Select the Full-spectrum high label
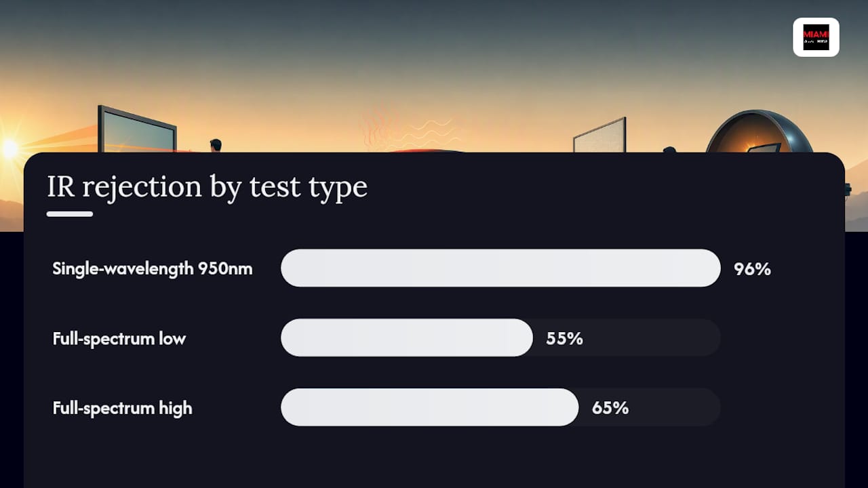Viewport: 868px width, 488px height. click(x=122, y=408)
